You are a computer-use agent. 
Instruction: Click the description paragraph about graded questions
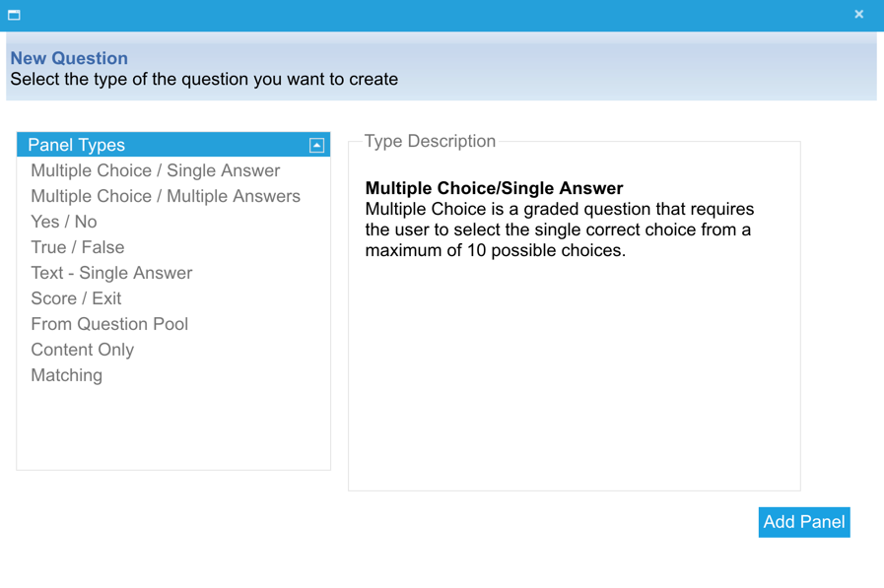[x=559, y=229]
